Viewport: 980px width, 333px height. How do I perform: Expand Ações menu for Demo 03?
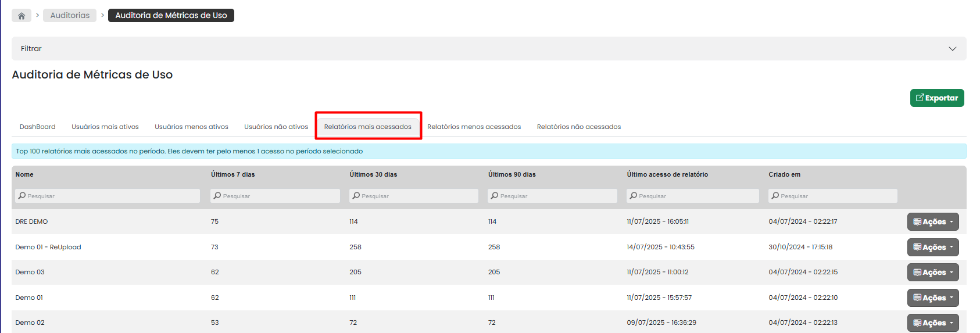point(932,273)
